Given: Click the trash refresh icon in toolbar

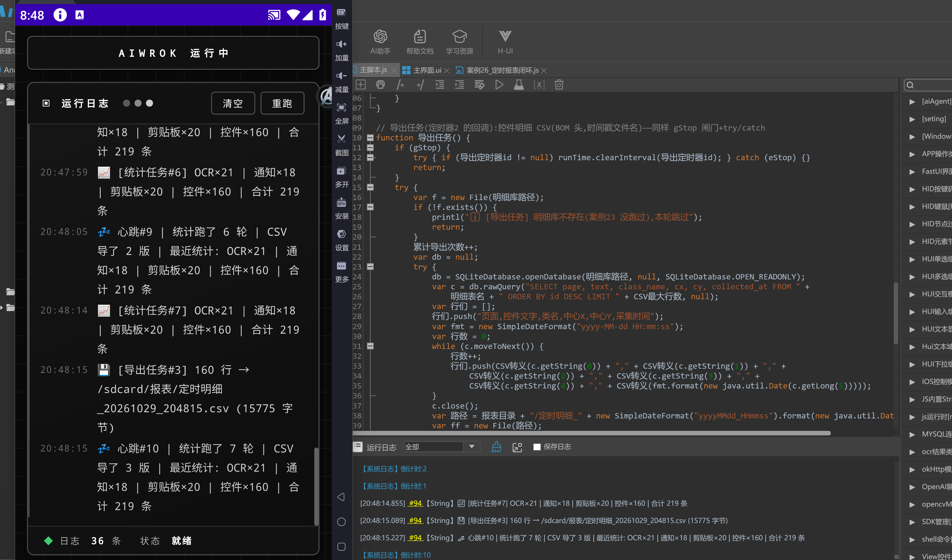Looking at the screenshot, I should click(x=559, y=84).
